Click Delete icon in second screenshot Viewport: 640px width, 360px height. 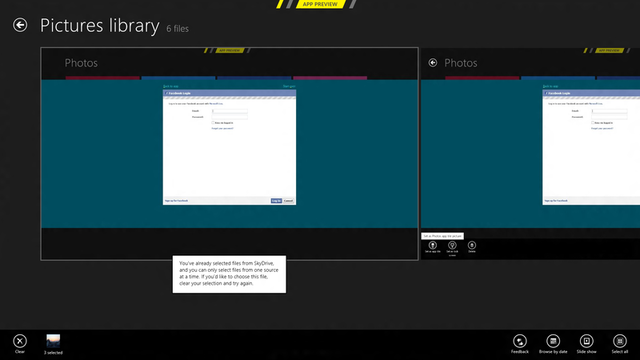(x=472, y=247)
